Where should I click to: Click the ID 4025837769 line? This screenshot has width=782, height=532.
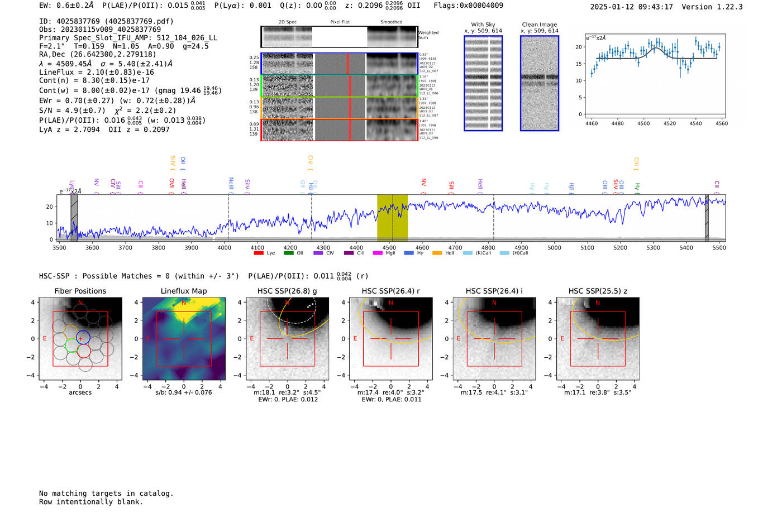(x=106, y=21)
